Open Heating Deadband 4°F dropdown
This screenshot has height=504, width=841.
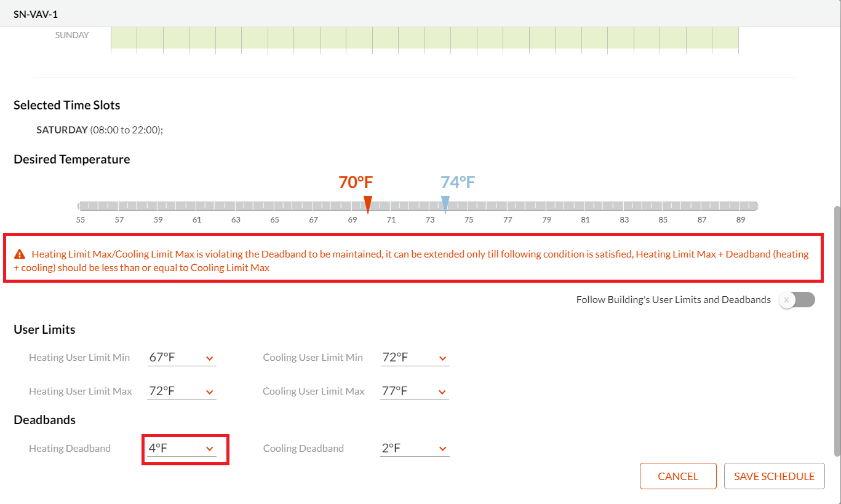[181, 449]
